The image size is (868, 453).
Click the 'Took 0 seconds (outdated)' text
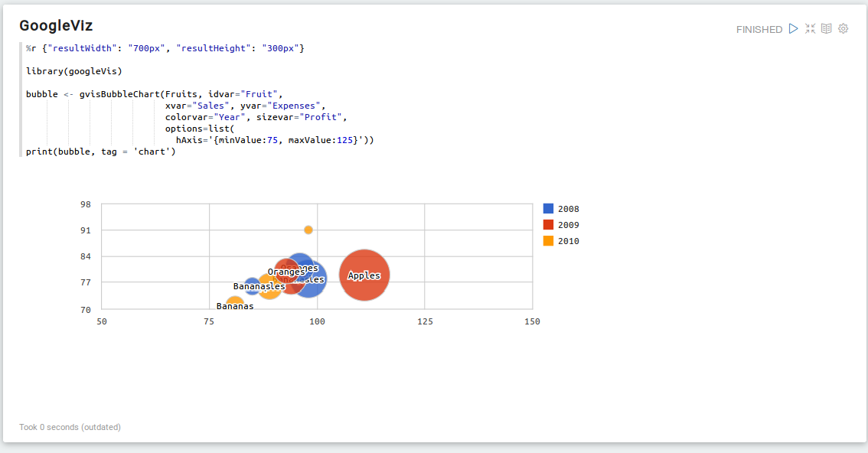click(x=70, y=427)
